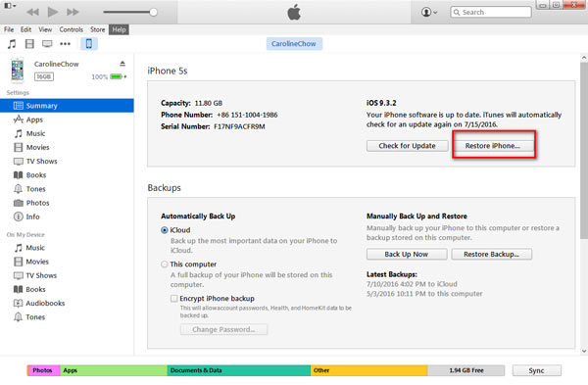The image size is (588, 385).
Task: Click the vertical scrollbar thumb
Action: [584, 150]
